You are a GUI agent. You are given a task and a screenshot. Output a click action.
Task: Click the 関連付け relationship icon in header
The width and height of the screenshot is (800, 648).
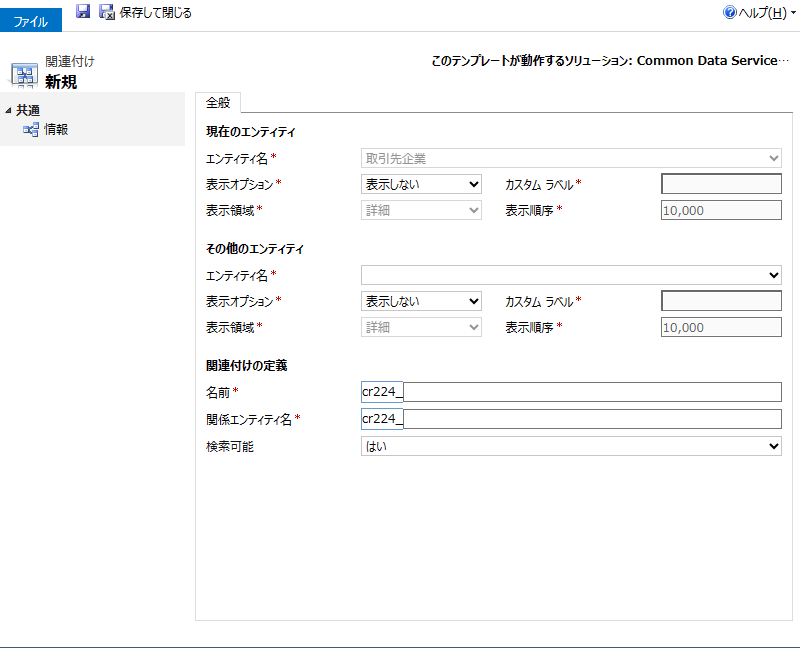click(24, 73)
